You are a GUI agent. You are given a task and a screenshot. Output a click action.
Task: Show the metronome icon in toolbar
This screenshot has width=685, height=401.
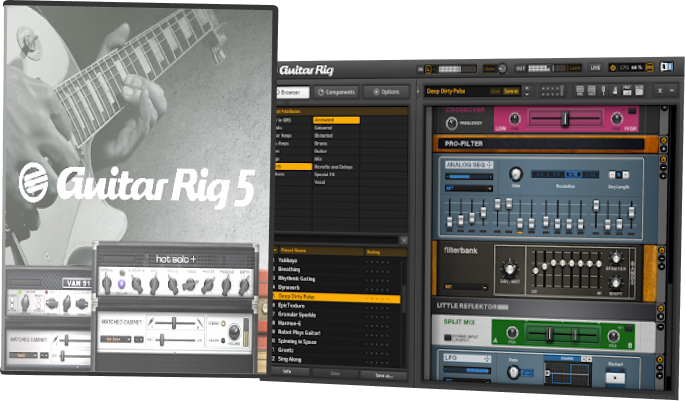click(x=615, y=90)
